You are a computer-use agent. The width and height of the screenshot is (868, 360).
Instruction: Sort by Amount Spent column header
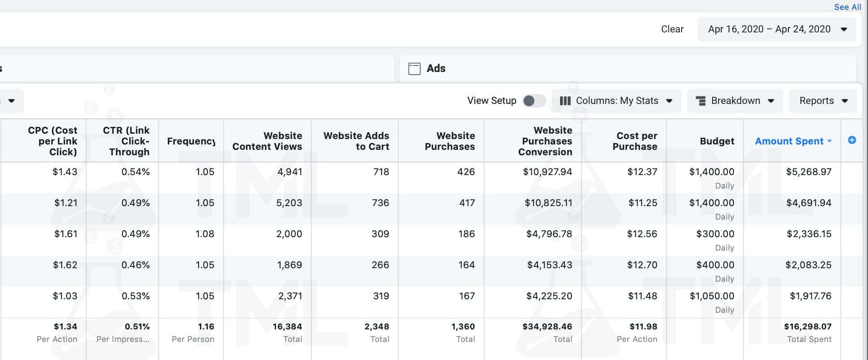pos(789,141)
